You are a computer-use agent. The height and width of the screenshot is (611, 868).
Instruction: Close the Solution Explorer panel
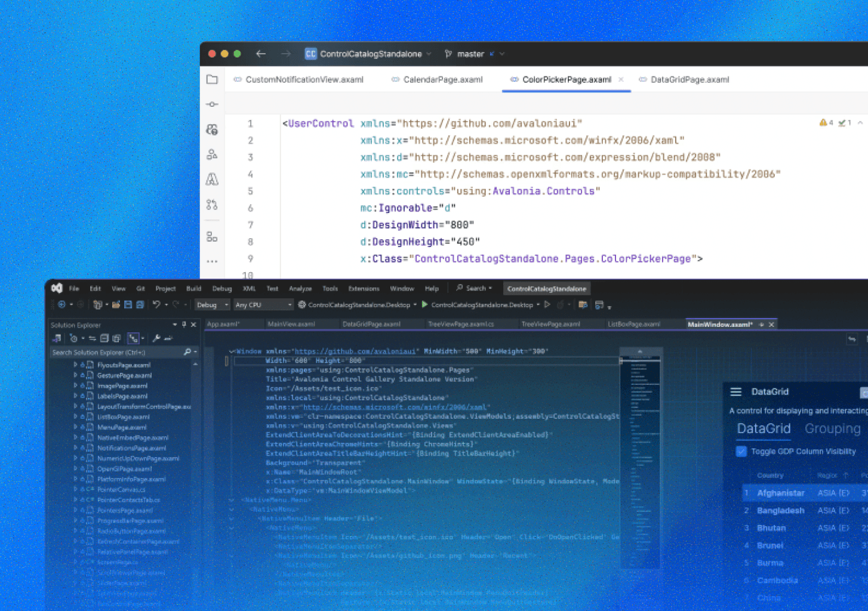(x=193, y=325)
